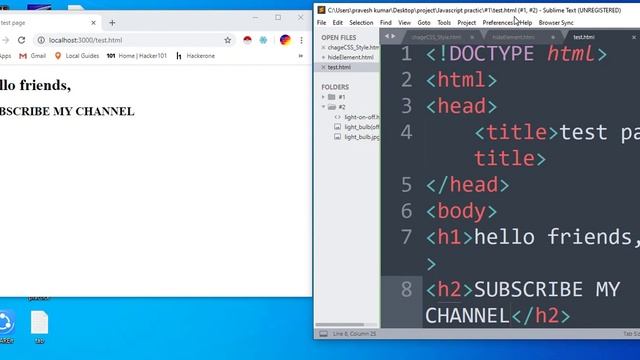This screenshot has width=640, height=360.
Task: Bookmark this page with the star icon
Action: (228, 40)
